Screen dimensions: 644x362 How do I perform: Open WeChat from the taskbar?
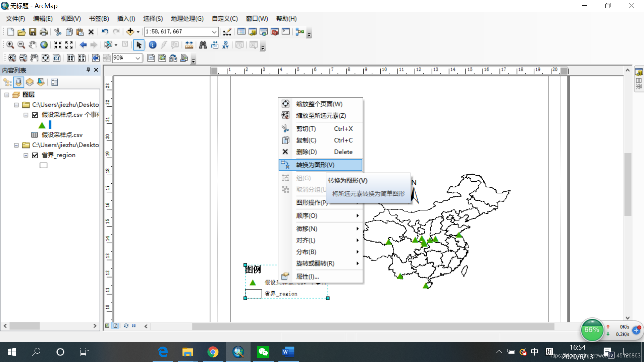(263, 352)
